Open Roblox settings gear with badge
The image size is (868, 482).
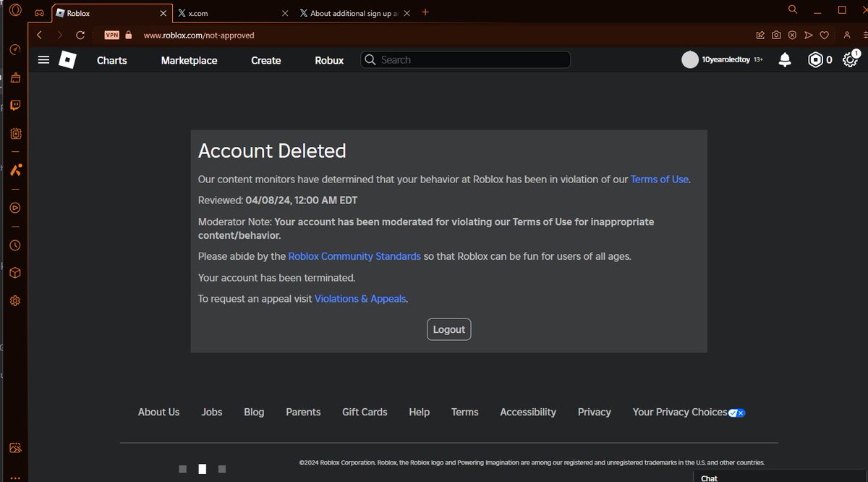pyautogui.click(x=851, y=60)
